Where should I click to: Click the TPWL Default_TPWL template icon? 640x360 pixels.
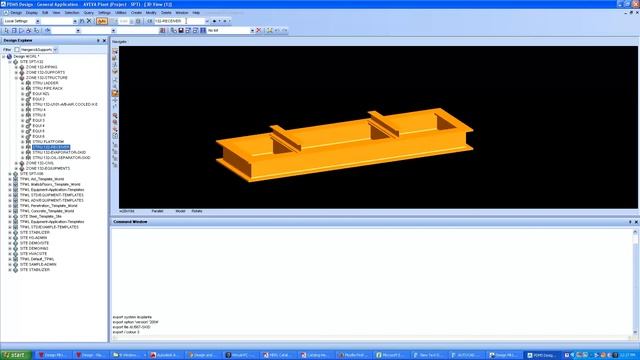(x=16, y=259)
